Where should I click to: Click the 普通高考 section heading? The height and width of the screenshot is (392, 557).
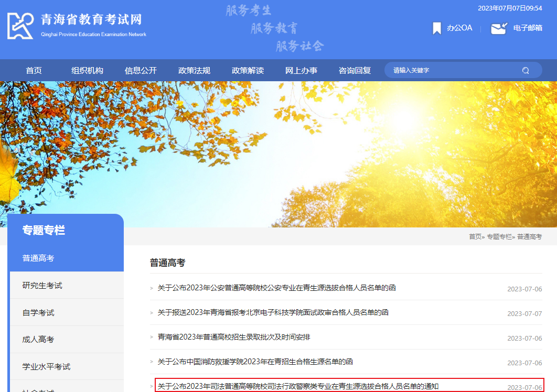click(168, 263)
